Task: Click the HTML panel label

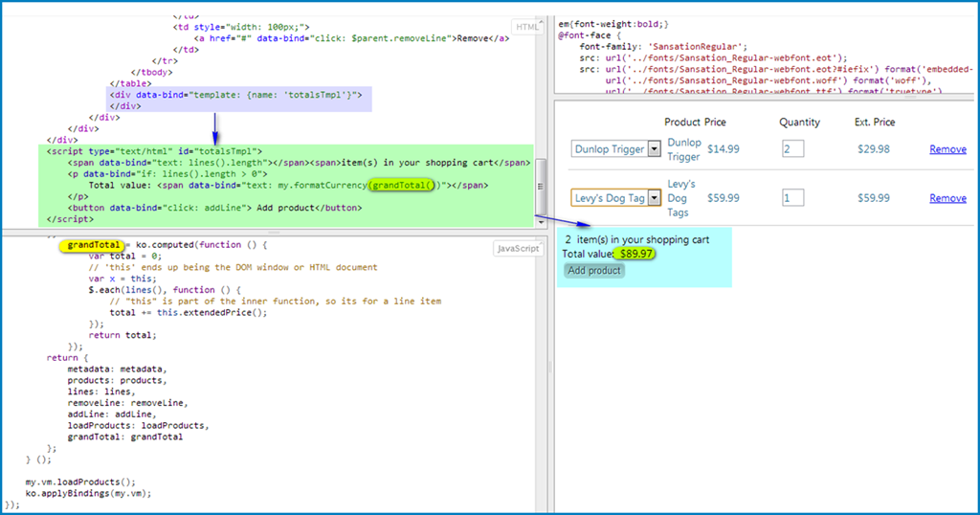Action: click(x=527, y=28)
